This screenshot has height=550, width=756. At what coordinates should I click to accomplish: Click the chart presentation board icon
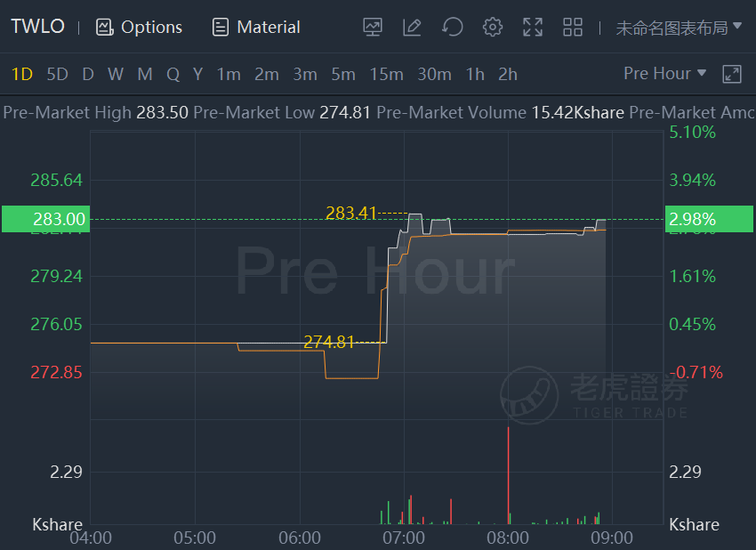pyautogui.click(x=372, y=27)
